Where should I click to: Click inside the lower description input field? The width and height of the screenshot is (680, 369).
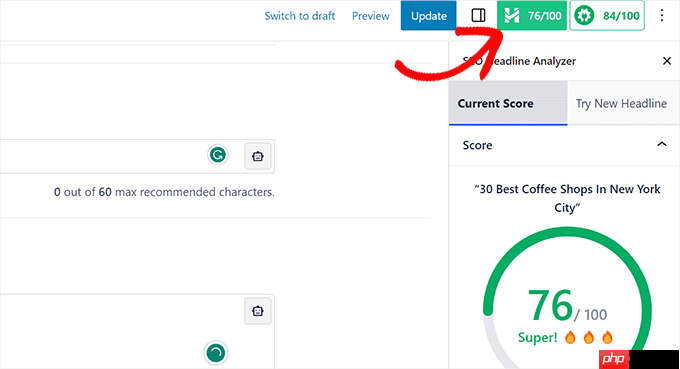(137, 332)
